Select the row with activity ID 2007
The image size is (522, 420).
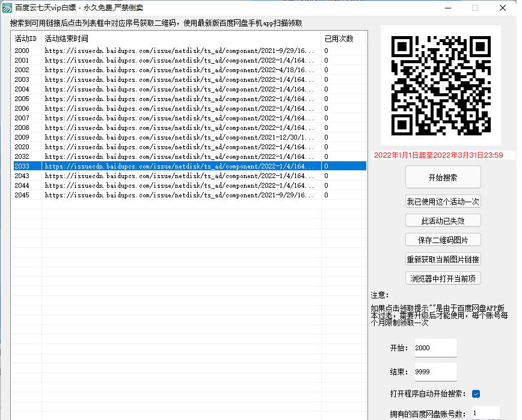[x=190, y=119]
